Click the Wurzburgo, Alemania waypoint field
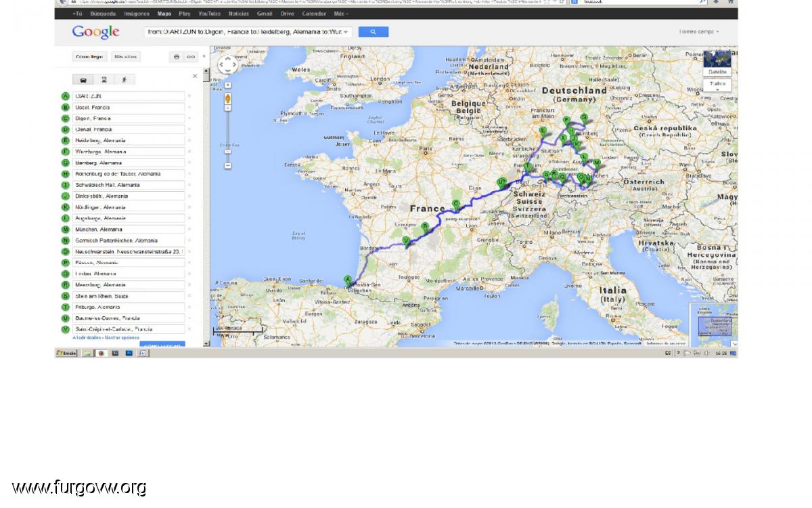Viewport: 812px width, 508px height. [129, 152]
